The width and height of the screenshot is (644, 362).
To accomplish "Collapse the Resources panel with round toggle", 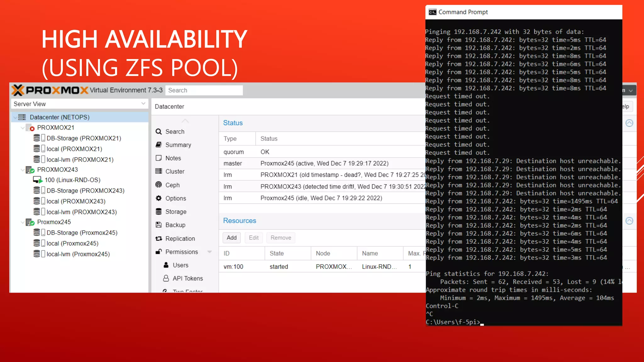I will click(x=629, y=221).
